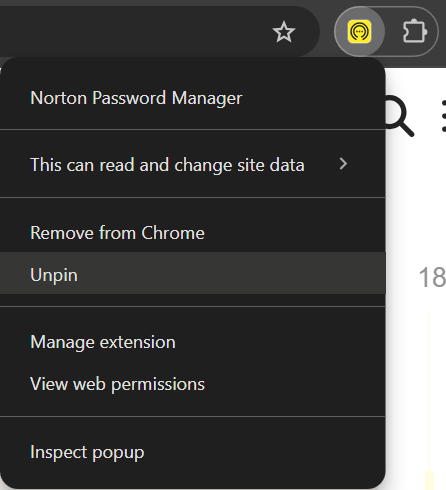Image resolution: width=446 pixels, height=490 pixels.
Task: Open the page's three-dot menu icon
Action: [x=444, y=116]
